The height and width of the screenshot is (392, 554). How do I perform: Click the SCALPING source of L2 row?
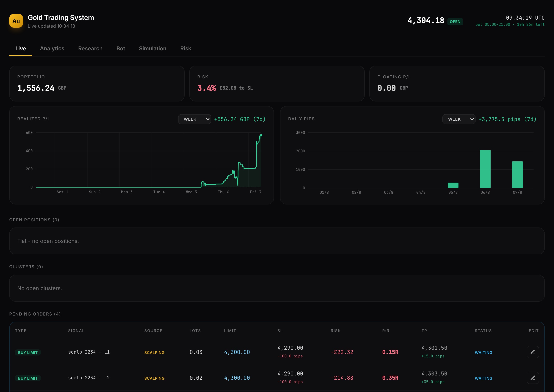tap(154, 379)
